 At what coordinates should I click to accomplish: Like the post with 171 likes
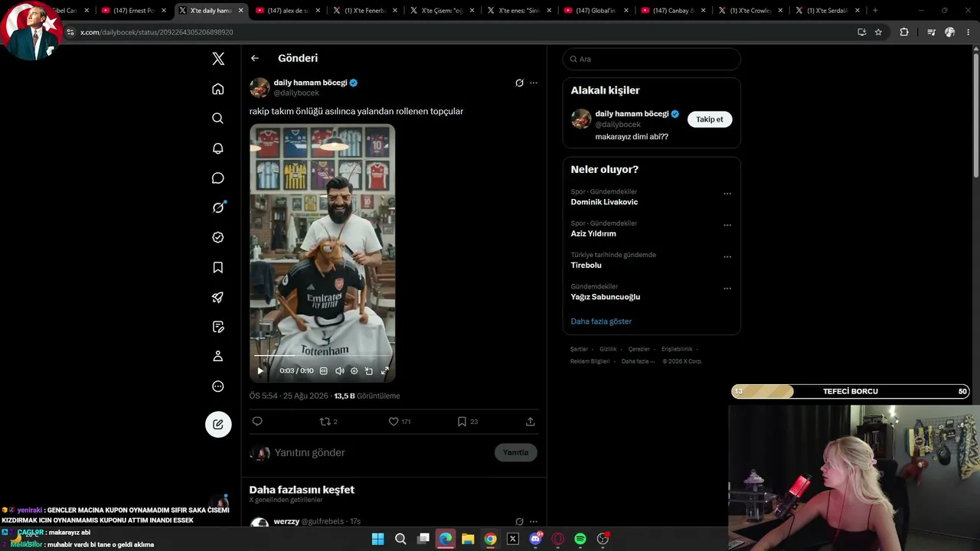[x=400, y=422]
